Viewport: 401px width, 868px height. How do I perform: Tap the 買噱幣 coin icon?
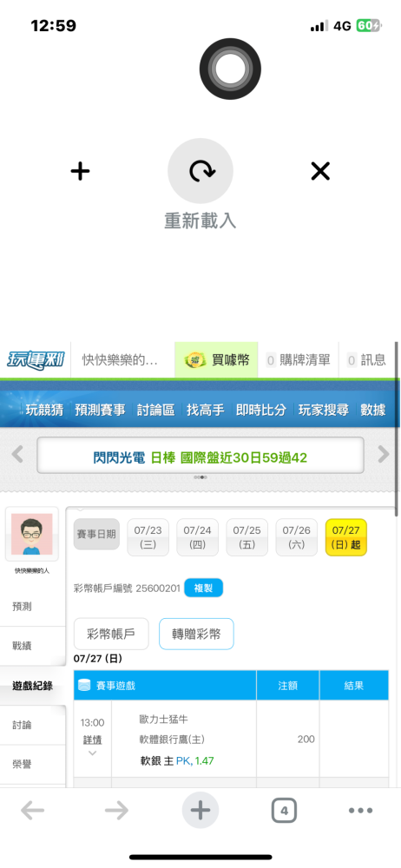point(194,360)
